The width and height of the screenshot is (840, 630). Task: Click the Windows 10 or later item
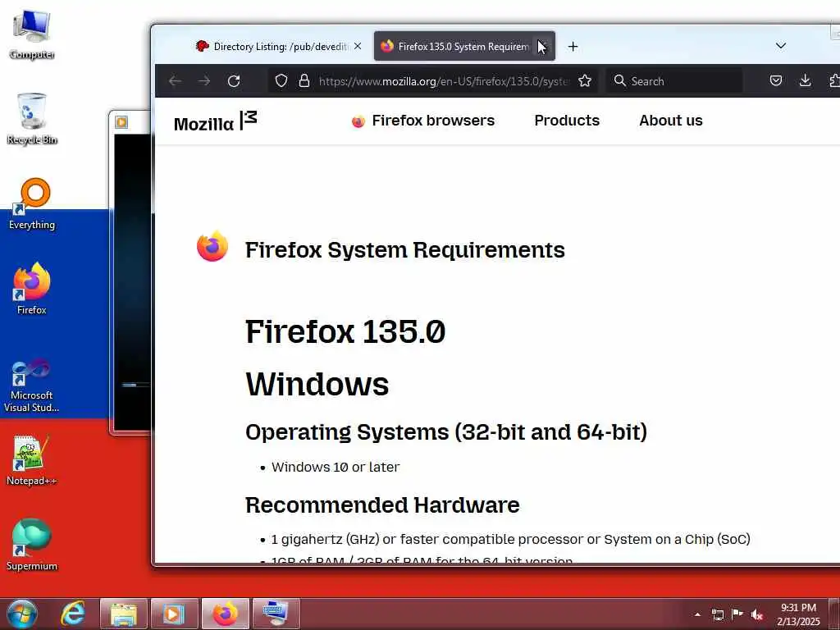tap(336, 467)
